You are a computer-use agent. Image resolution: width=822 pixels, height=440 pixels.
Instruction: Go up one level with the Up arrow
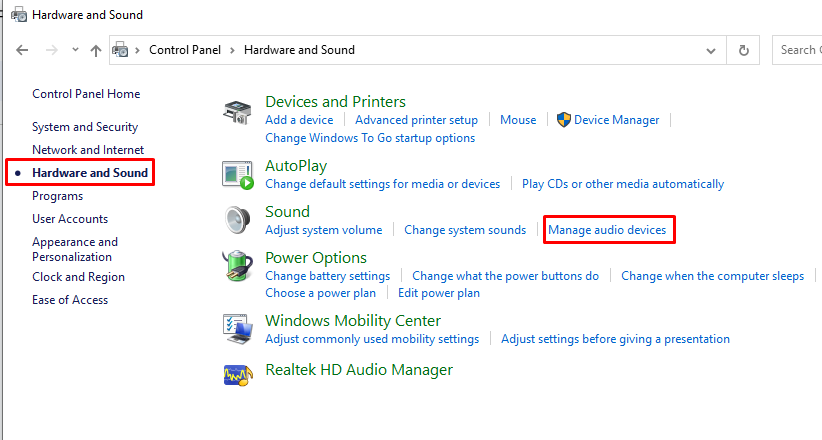(x=96, y=50)
